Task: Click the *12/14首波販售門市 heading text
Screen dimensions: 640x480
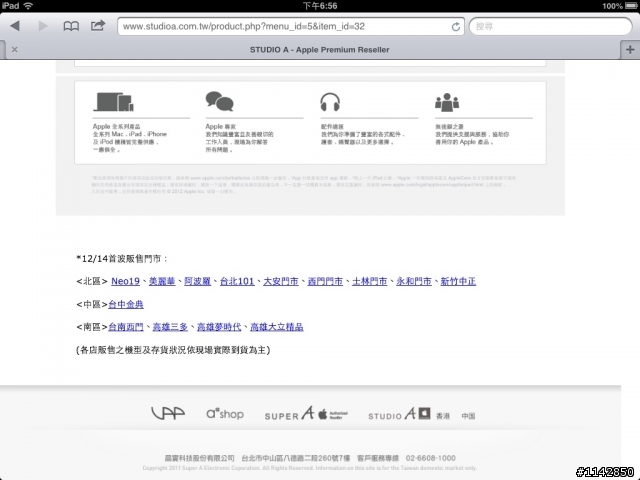Action: [x=122, y=258]
